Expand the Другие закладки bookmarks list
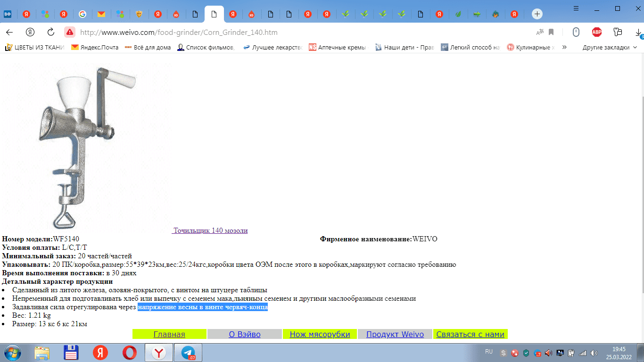Viewport: 644px width, 362px height. [x=606, y=47]
